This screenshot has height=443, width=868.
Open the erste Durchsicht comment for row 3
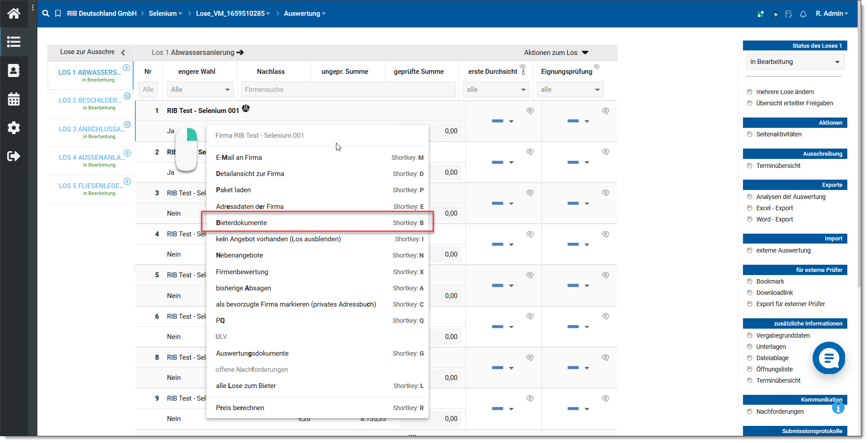(x=530, y=193)
